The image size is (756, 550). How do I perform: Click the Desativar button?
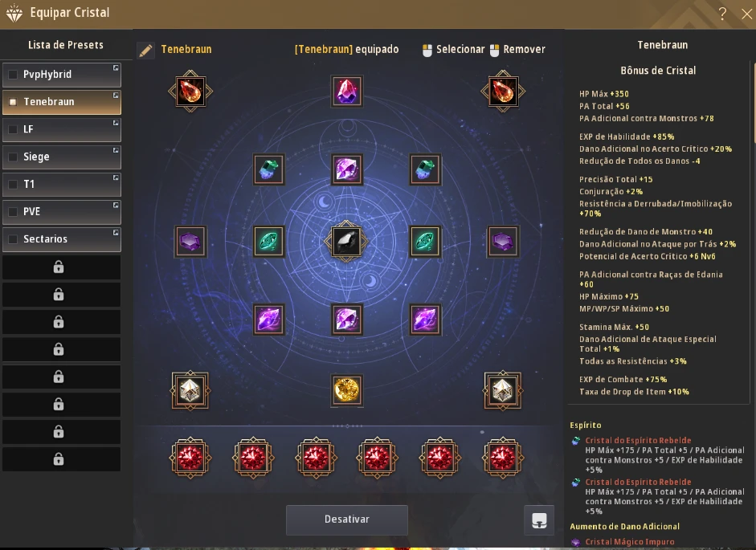[x=346, y=519]
